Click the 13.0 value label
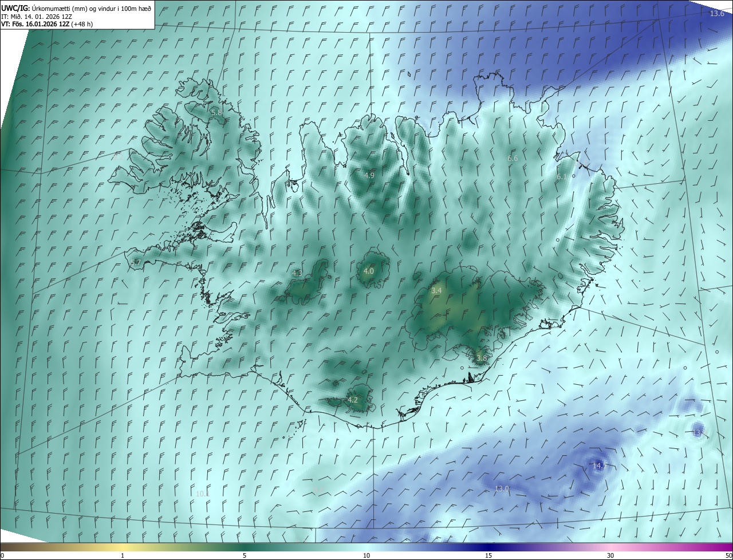The width and height of the screenshot is (733, 560). point(502,488)
